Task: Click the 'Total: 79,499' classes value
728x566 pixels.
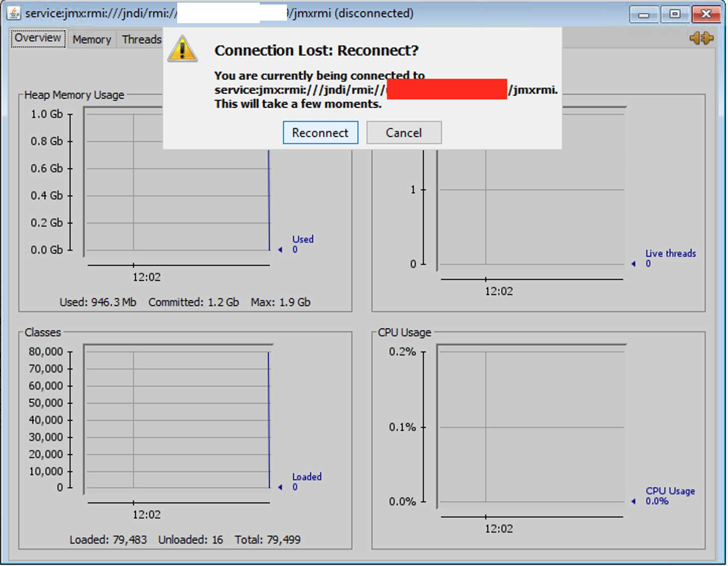Action: coord(267,540)
